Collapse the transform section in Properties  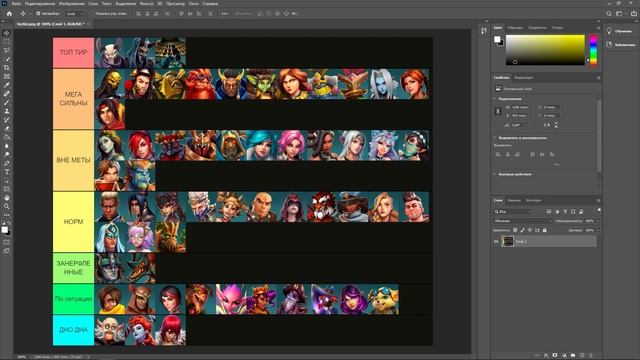click(x=496, y=99)
